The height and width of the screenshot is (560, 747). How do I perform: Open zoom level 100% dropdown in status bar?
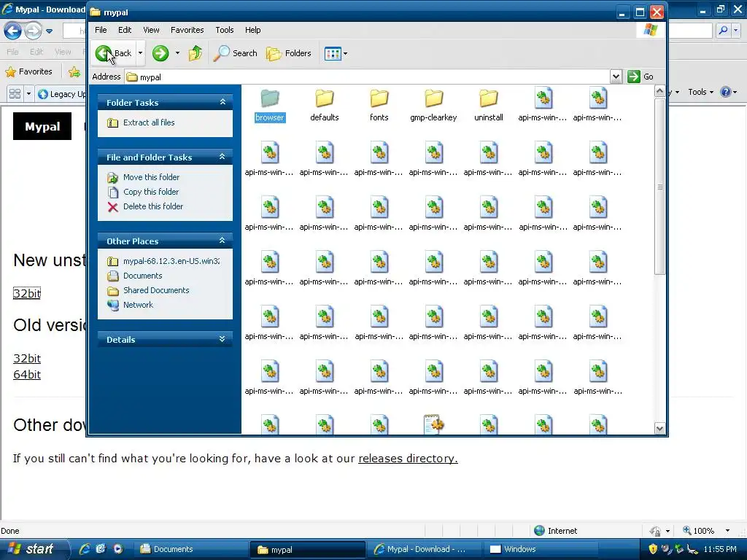727,531
